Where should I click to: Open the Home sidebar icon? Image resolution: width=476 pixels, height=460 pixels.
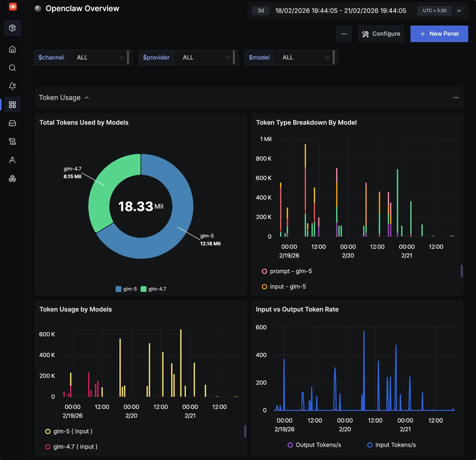[x=12, y=49]
